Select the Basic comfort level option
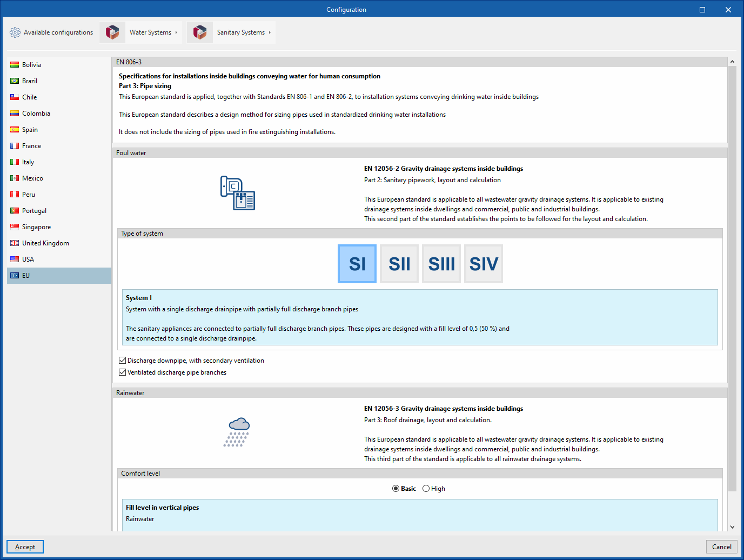Viewport: 744px width, 560px height. [x=396, y=489]
